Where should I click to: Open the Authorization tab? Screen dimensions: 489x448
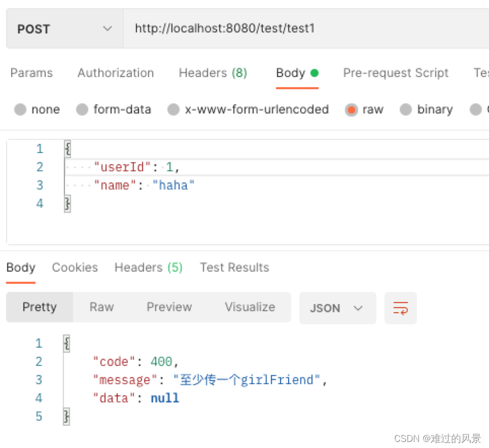tap(116, 73)
